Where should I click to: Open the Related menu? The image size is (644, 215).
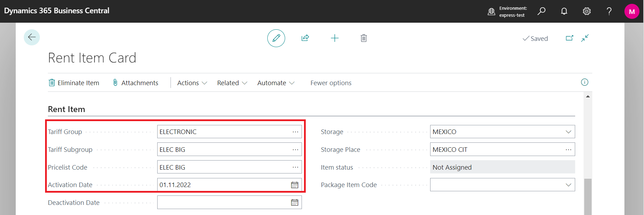[x=232, y=83]
